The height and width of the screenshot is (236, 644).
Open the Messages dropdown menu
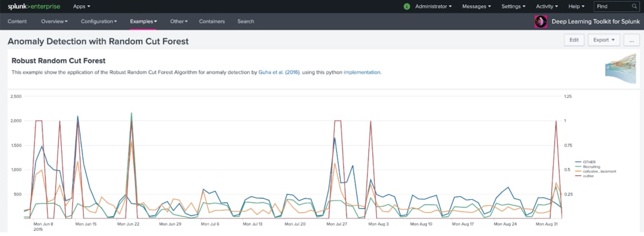[x=477, y=6]
